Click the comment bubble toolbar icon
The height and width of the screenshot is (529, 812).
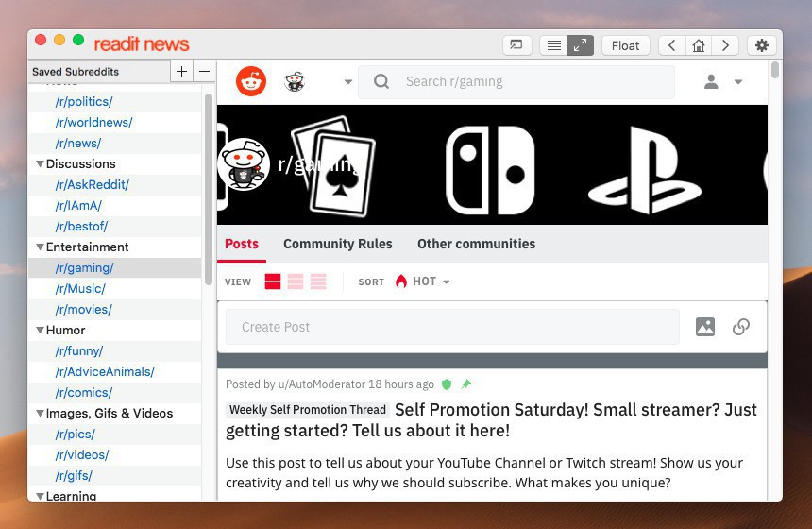click(x=516, y=45)
